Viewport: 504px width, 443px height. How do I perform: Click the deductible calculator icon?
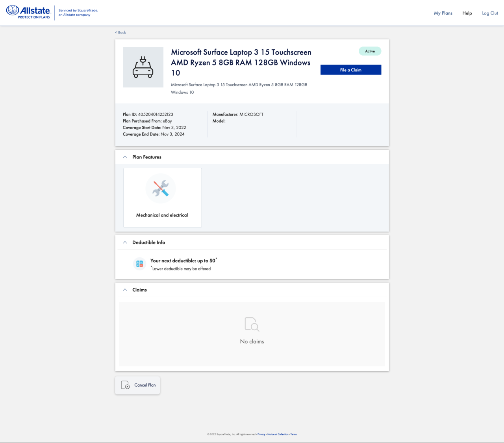[139, 264]
